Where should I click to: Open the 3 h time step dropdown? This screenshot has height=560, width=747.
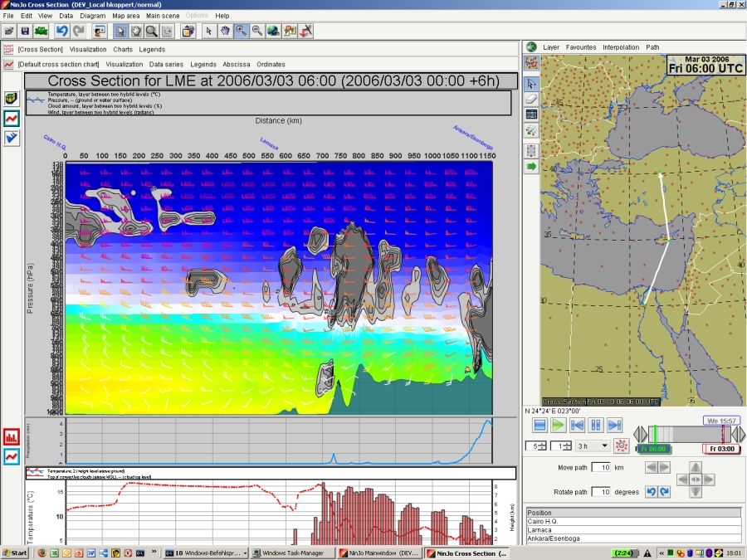593,446
